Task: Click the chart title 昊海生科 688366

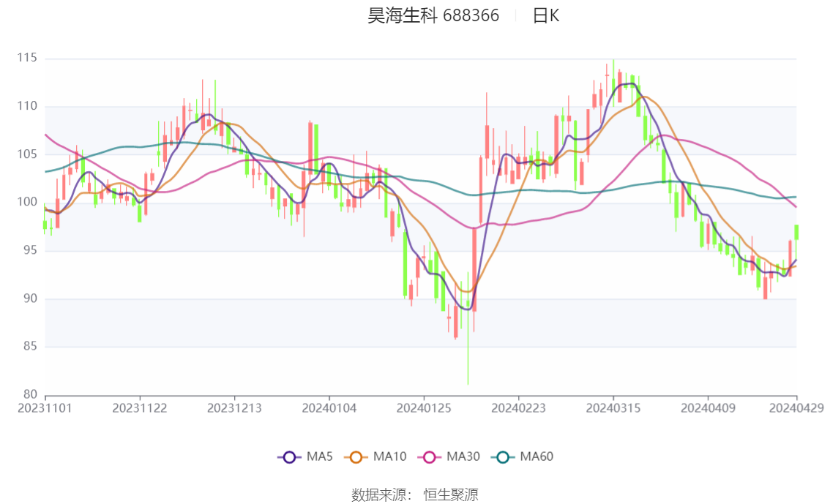Action: click(x=433, y=15)
